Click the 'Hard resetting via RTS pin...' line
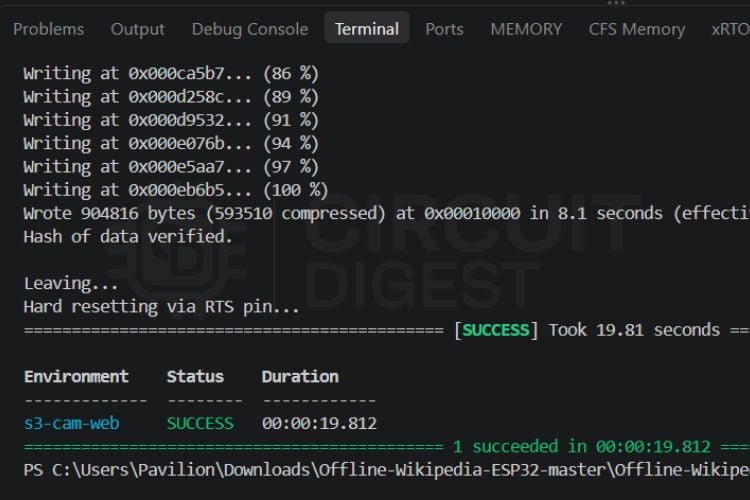The height and width of the screenshot is (500, 750). coord(161,307)
